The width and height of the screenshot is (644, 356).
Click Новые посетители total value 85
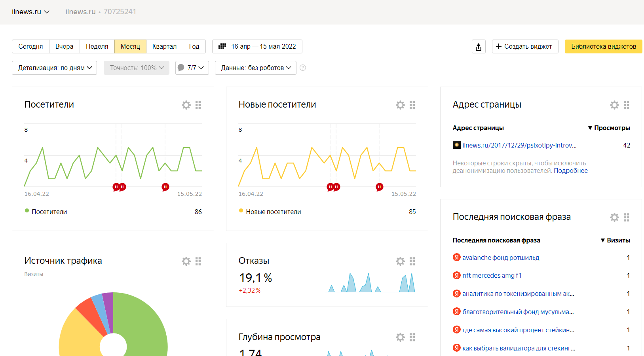pos(412,212)
